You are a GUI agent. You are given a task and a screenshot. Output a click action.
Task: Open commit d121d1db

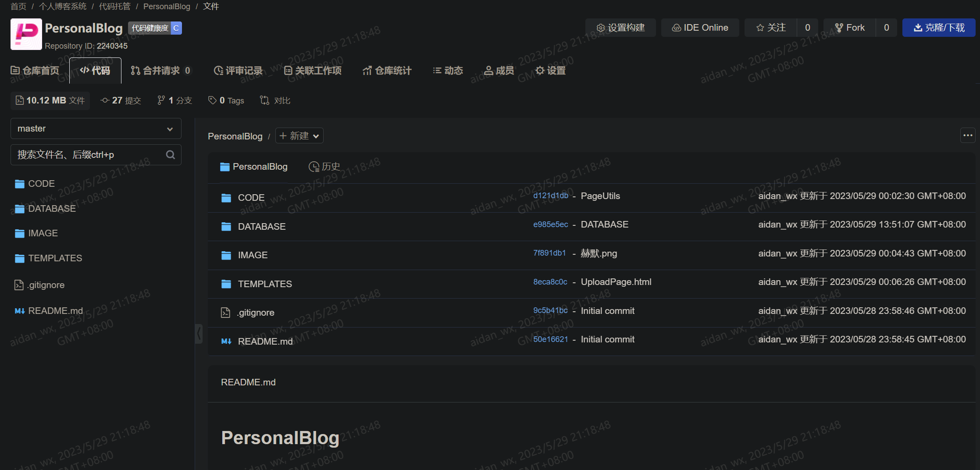[x=551, y=196]
